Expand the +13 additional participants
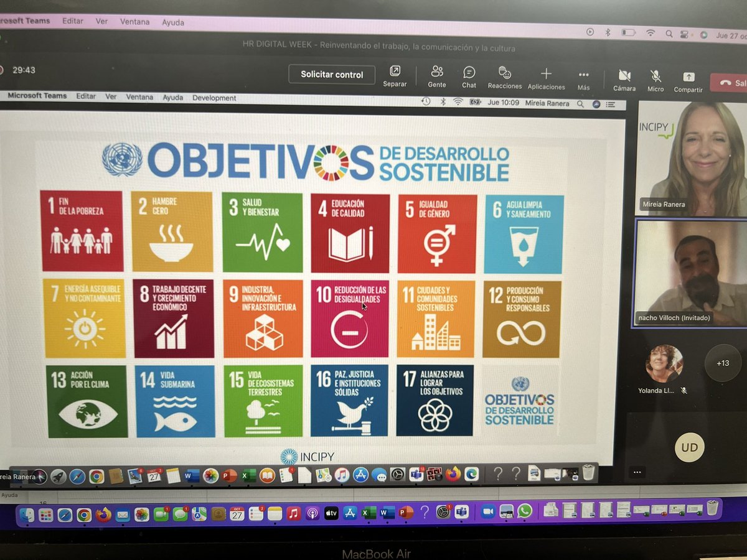The width and height of the screenshot is (747, 560). coord(723,363)
